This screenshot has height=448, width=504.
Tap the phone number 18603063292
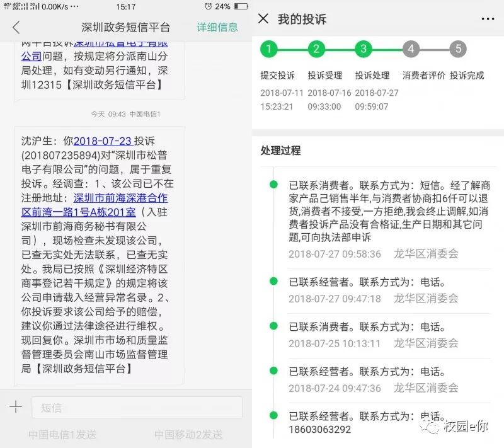pyautogui.click(x=320, y=429)
